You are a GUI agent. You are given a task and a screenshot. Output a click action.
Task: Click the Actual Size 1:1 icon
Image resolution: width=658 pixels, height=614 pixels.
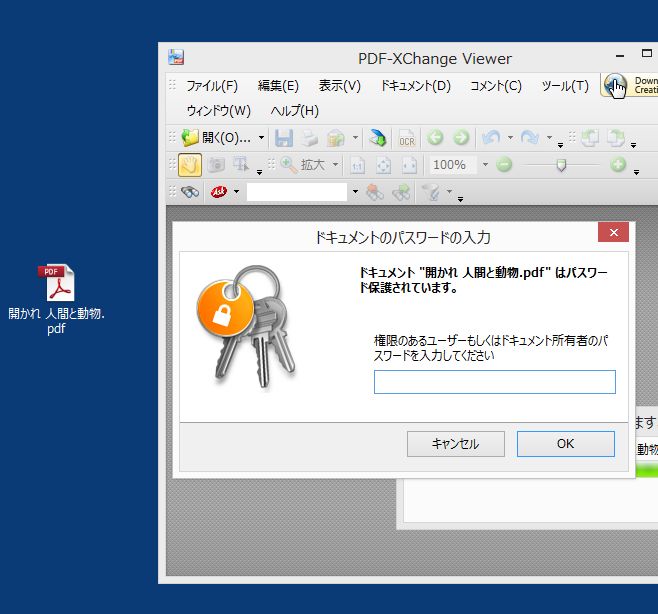coord(357,165)
